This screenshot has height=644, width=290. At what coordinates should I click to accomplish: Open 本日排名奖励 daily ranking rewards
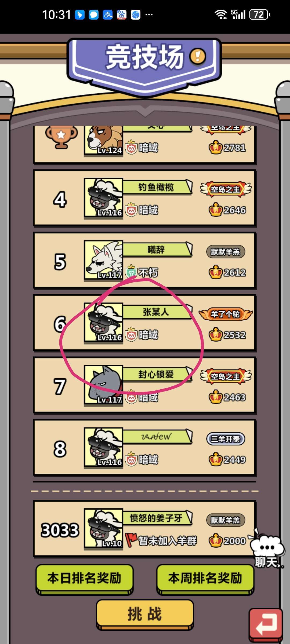[85, 578]
